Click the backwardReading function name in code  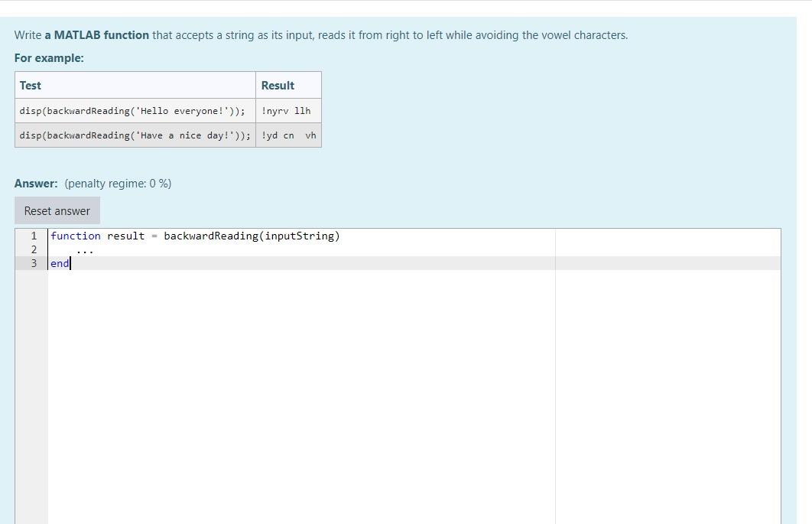click(x=215, y=236)
